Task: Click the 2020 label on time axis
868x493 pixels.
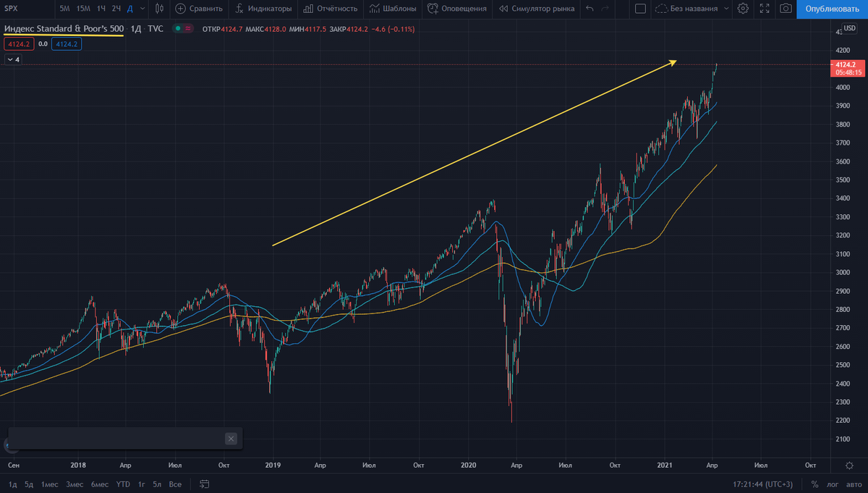Action: coord(469,465)
